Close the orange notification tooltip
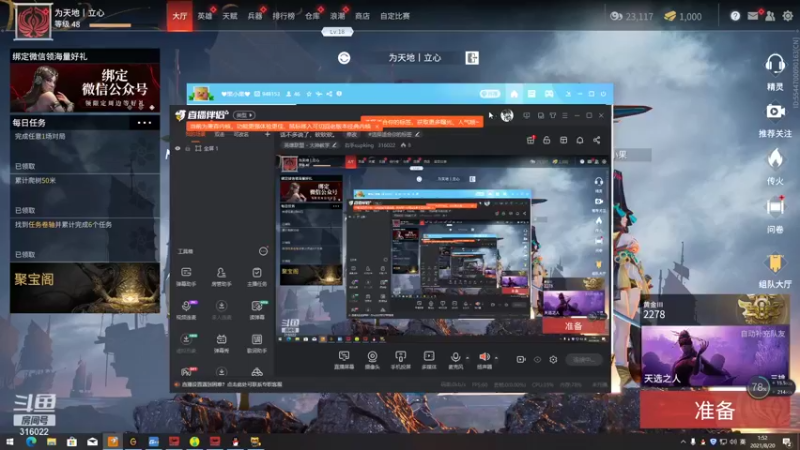Viewport: 800px width, 450px height. click(377, 126)
